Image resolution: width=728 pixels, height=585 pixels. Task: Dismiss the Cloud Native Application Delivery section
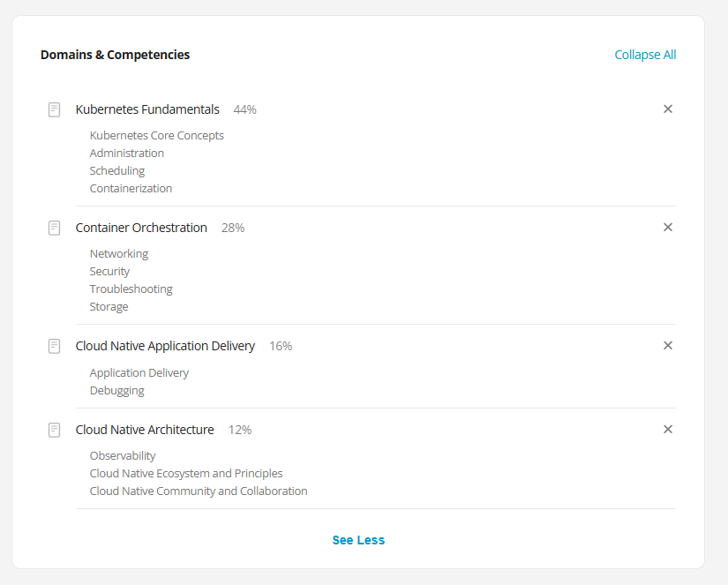(x=668, y=346)
